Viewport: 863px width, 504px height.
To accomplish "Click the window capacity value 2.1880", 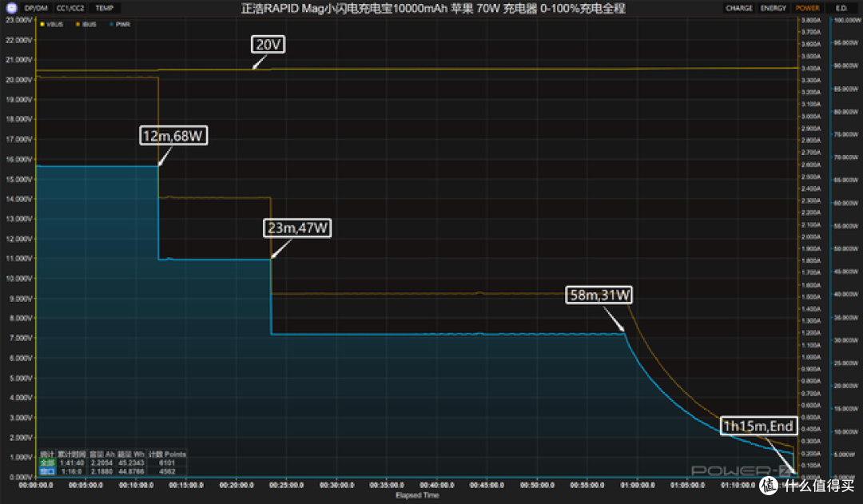I will [101, 471].
